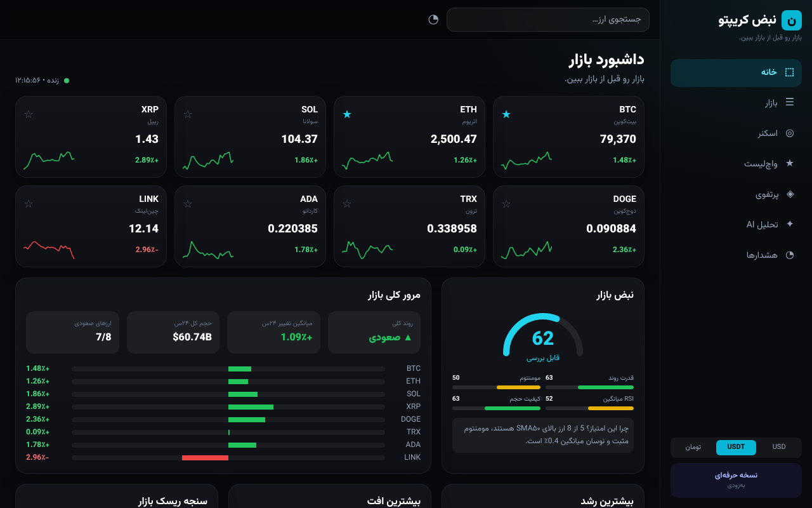Toggle the LINK favorite star

(x=29, y=204)
